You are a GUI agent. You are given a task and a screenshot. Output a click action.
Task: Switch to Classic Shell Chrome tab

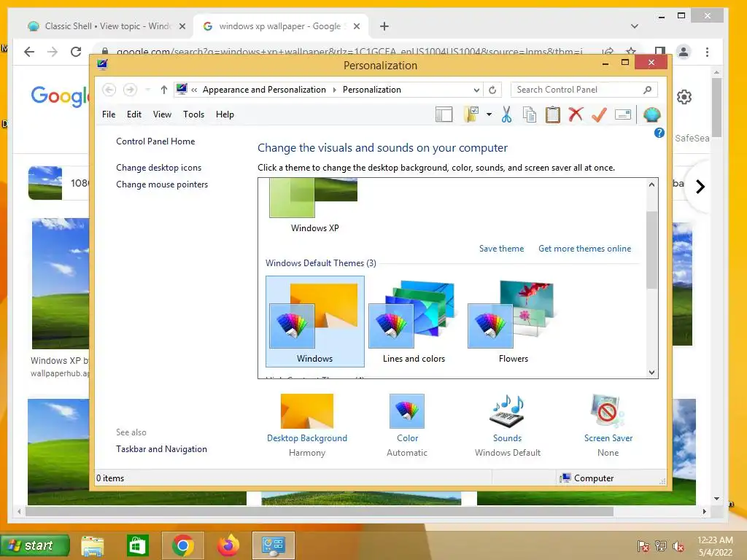(x=107, y=26)
